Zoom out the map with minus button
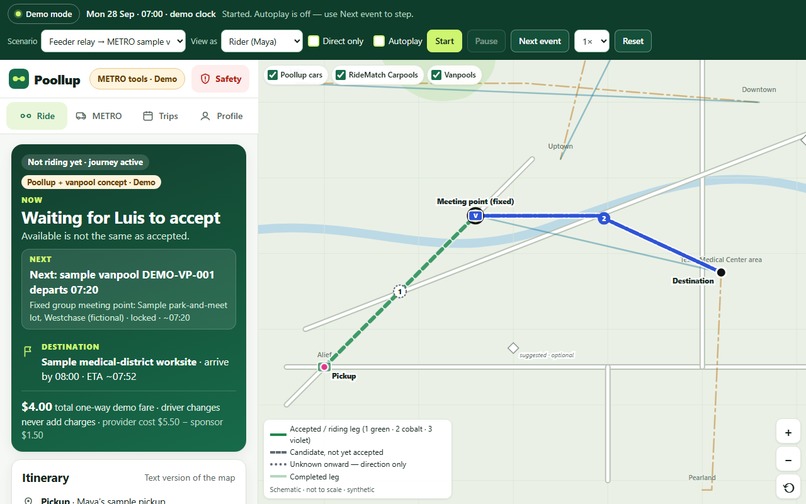The height and width of the screenshot is (504, 806). coord(788,460)
